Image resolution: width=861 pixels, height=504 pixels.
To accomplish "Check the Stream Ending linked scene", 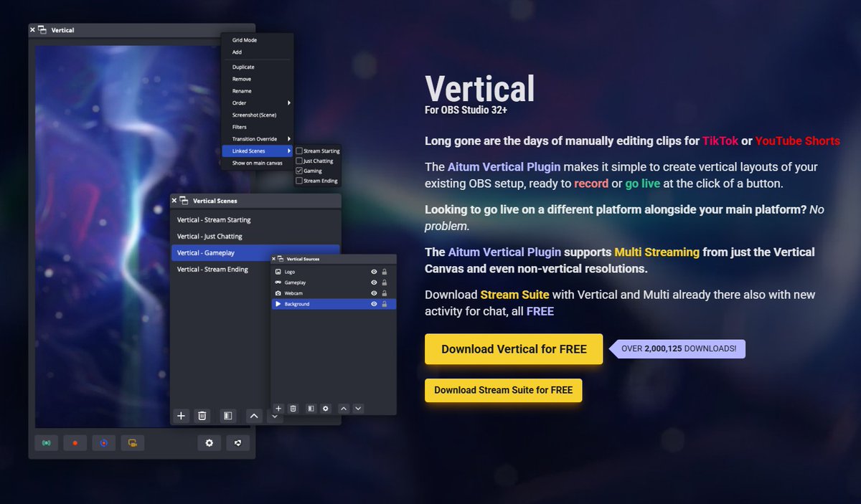I will 299,181.
